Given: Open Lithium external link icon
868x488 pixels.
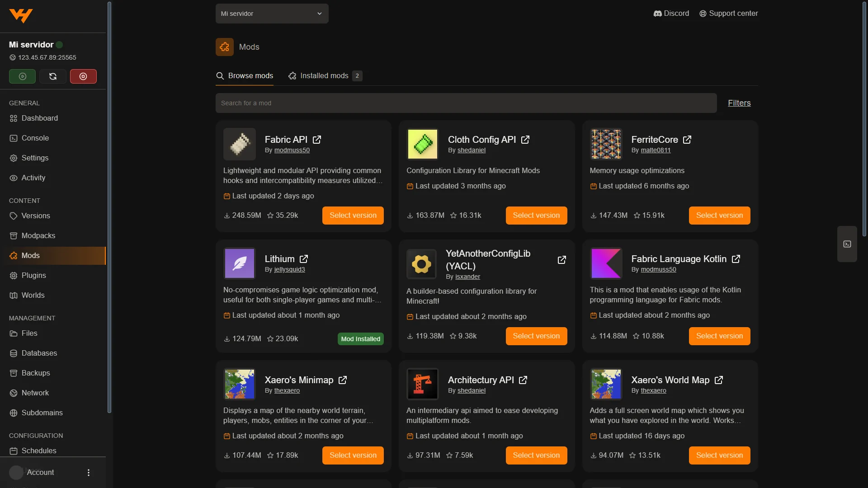Looking at the screenshot, I should click(304, 259).
